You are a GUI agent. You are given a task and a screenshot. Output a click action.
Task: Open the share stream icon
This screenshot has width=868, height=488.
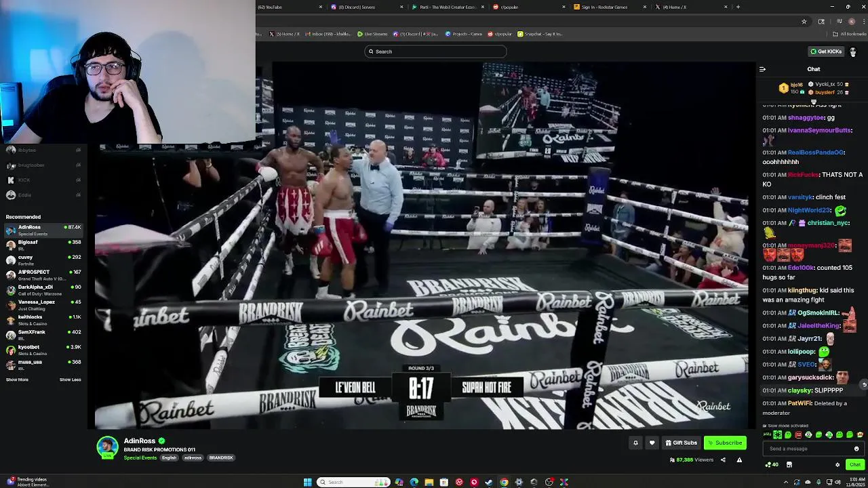click(x=723, y=460)
